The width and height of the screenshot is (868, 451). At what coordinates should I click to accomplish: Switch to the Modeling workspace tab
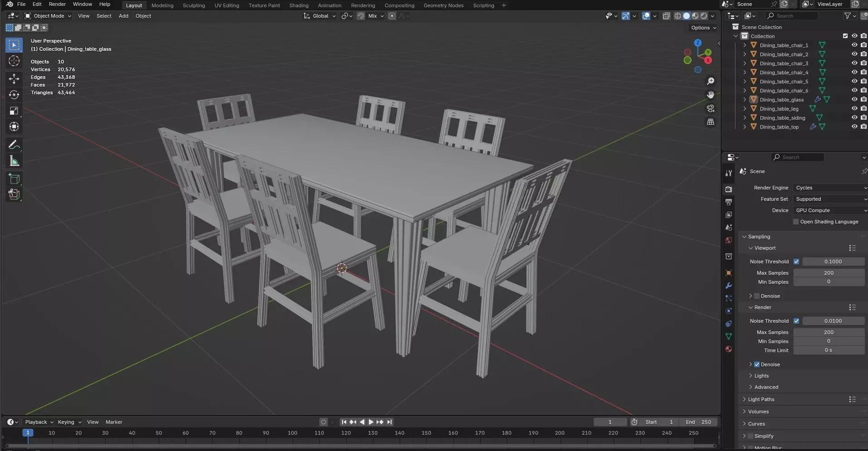[162, 5]
